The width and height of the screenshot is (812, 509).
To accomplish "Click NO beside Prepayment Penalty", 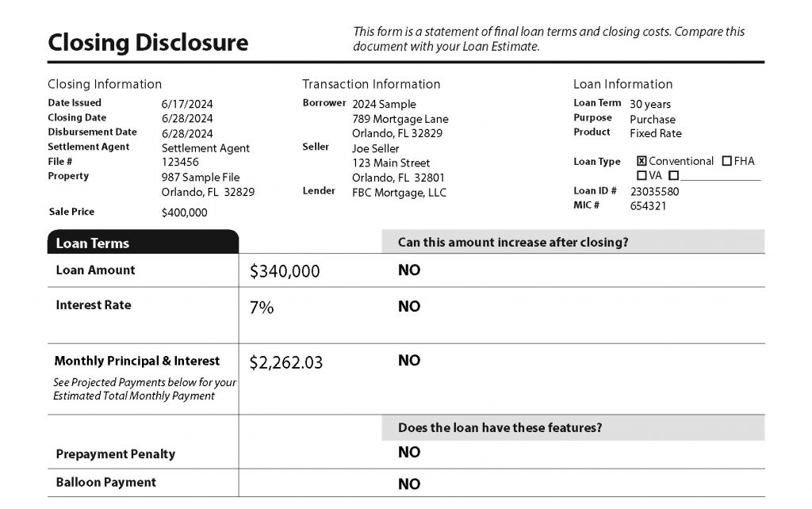I will [x=409, y=452].
